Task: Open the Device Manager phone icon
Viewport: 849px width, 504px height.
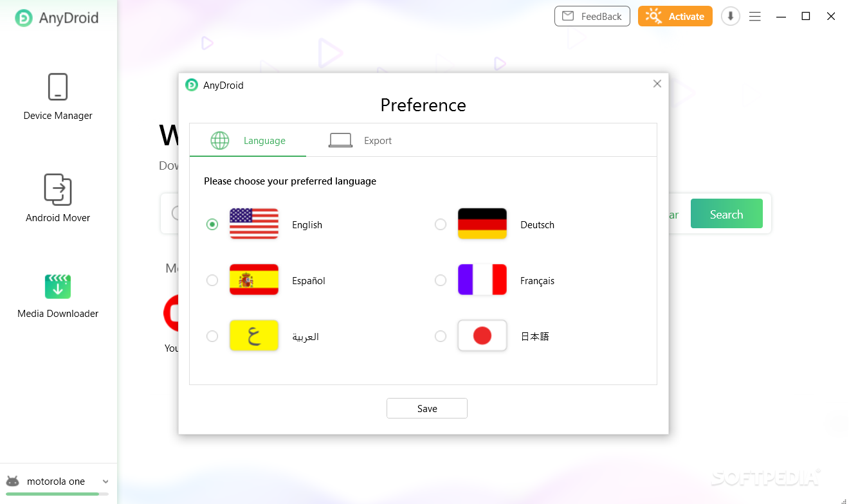Action: 58,87
